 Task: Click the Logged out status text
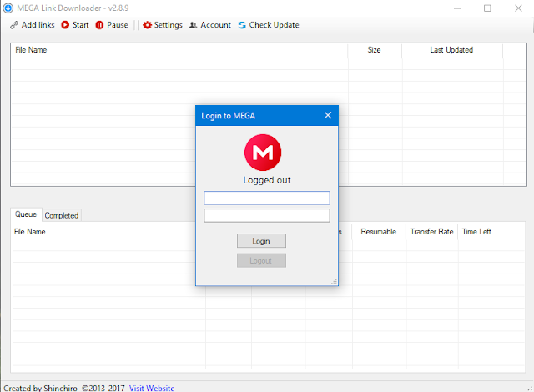(x=267, y=180)
